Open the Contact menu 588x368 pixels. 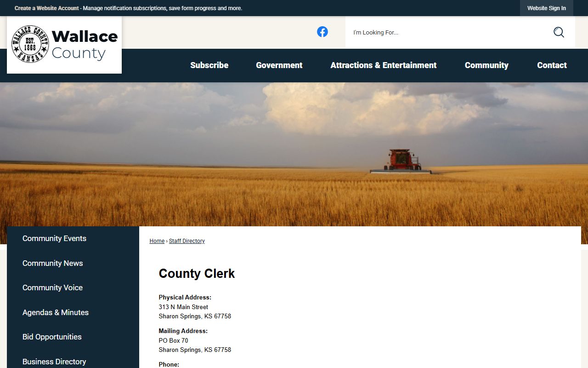tap(552, 65)
